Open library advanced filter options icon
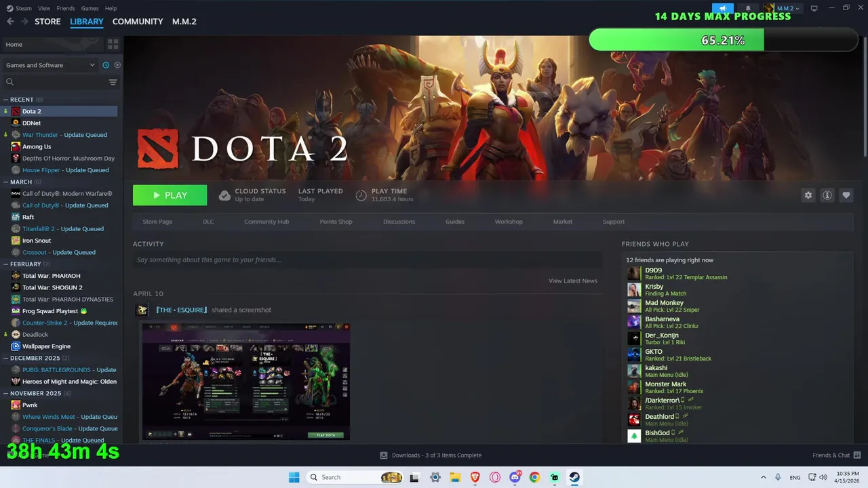This screenshot has height=488, width=868. tap(113, 82)
